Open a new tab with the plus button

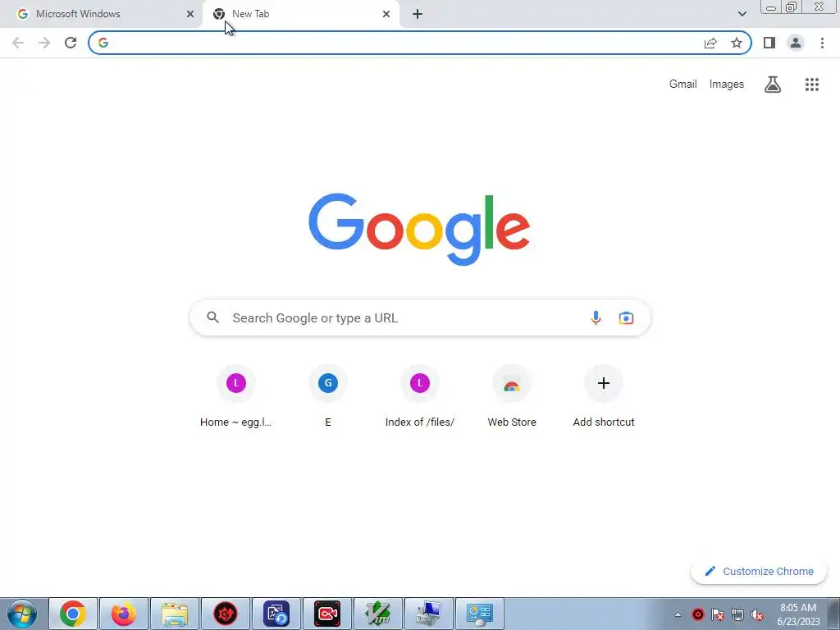click(x=418, y=14)
